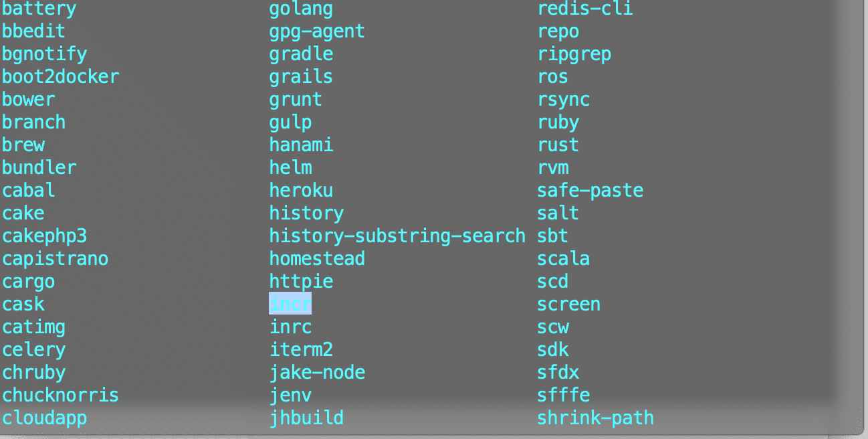
Task: Click the highlighted incr entry
Action: 290,304
